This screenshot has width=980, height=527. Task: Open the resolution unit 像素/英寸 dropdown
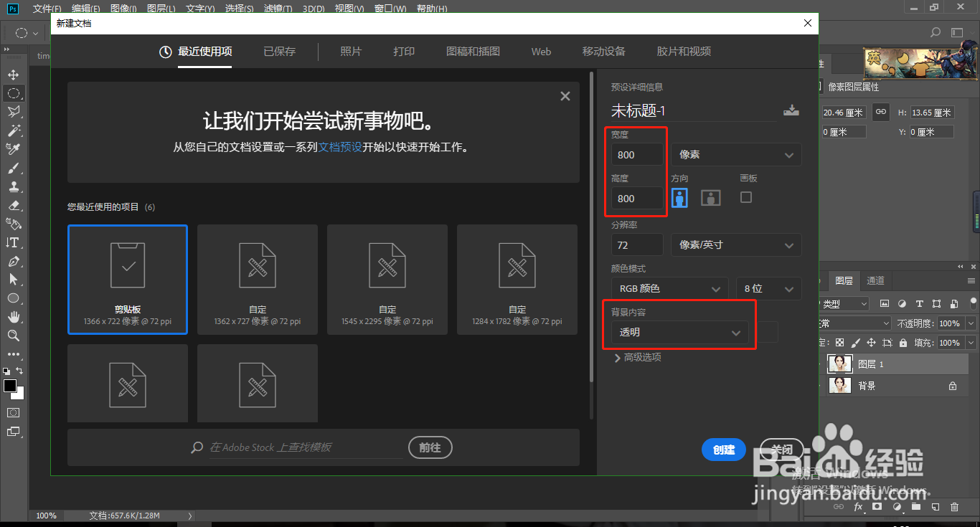point(736,245)
